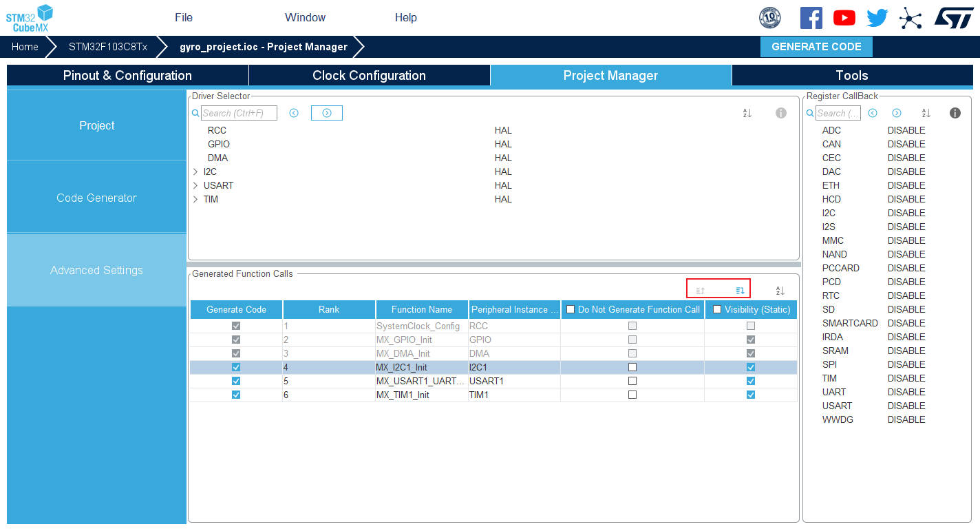Toggle Generate Code for MX_I2C1_Init
The image size is (980, 531).
236,367
